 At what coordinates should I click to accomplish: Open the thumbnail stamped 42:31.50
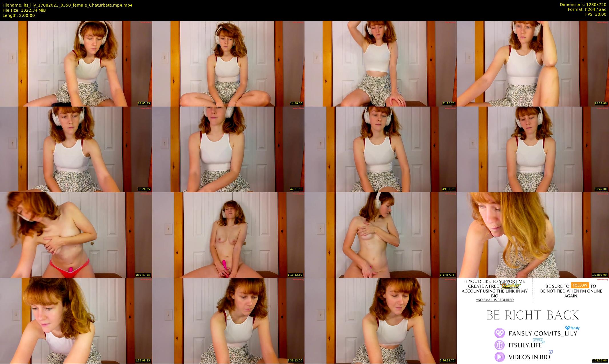pyautogui.click(x=228, y=149)
